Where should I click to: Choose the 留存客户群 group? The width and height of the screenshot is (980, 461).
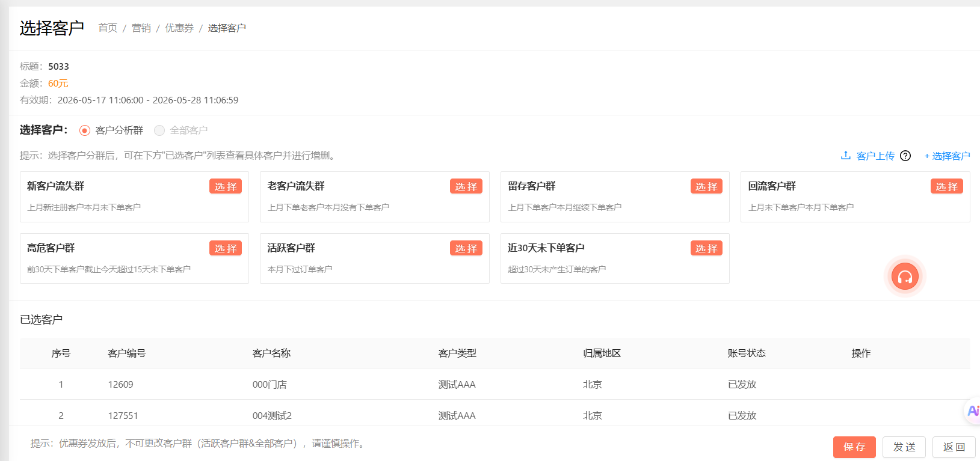706,186
